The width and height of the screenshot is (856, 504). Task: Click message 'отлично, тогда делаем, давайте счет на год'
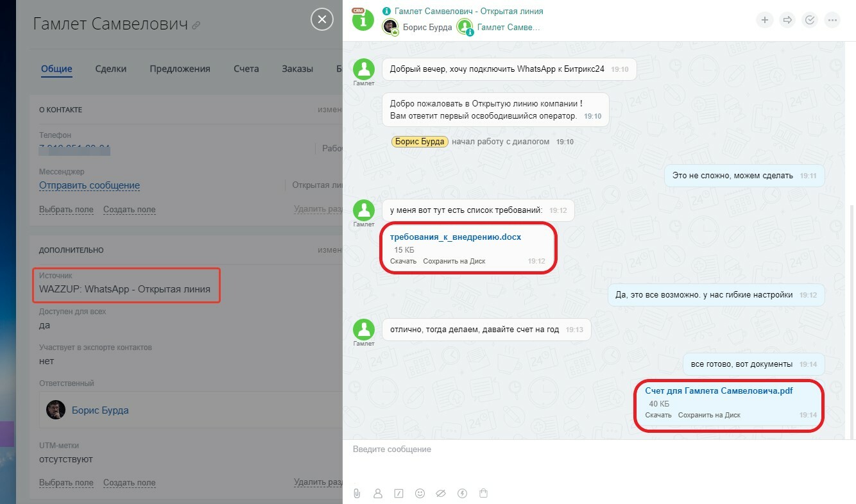(x=486, y=330)
